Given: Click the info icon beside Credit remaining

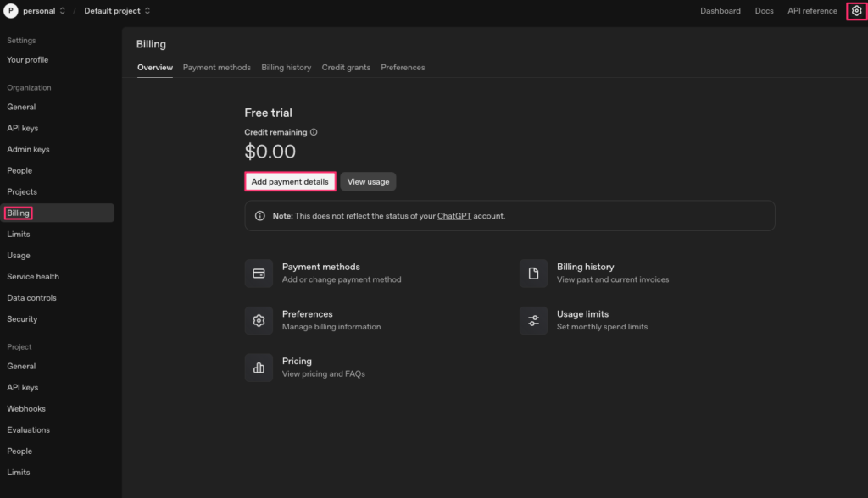Looking at the screenshot, I should pyautogui.click(x=314, y=132).
